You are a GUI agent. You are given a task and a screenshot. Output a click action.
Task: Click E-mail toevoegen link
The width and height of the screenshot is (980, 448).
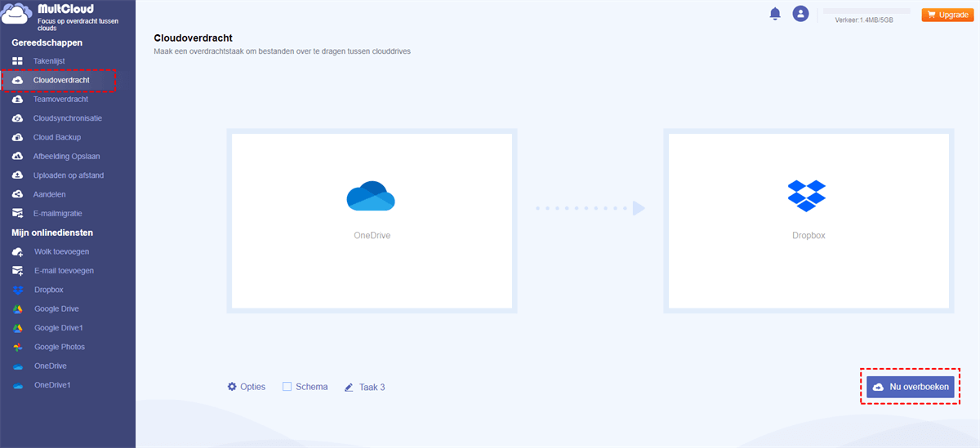pyautogui.click(x=64, y=270)
